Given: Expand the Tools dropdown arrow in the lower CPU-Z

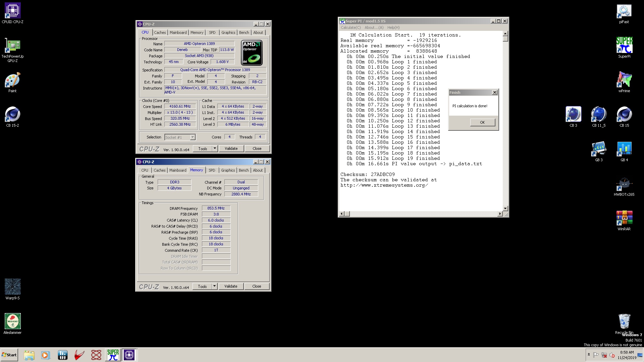Looking at the screenshot, I should pos(215,286).
